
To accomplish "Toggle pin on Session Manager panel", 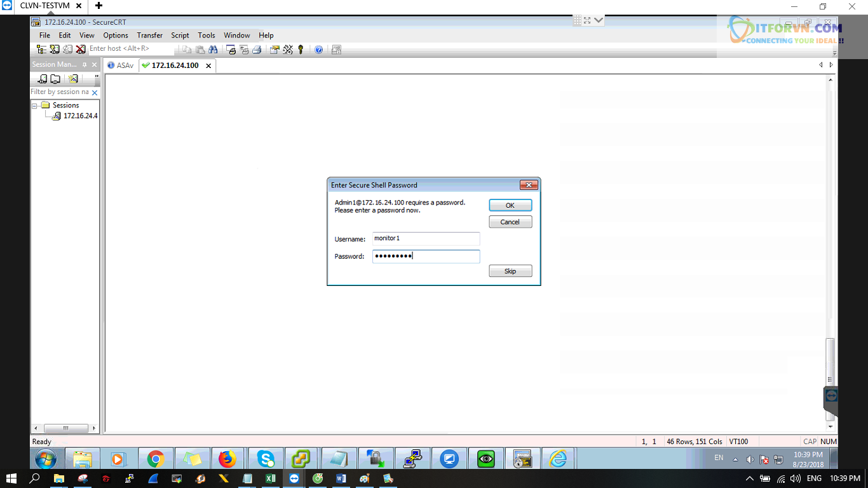I will click(85, 65).
